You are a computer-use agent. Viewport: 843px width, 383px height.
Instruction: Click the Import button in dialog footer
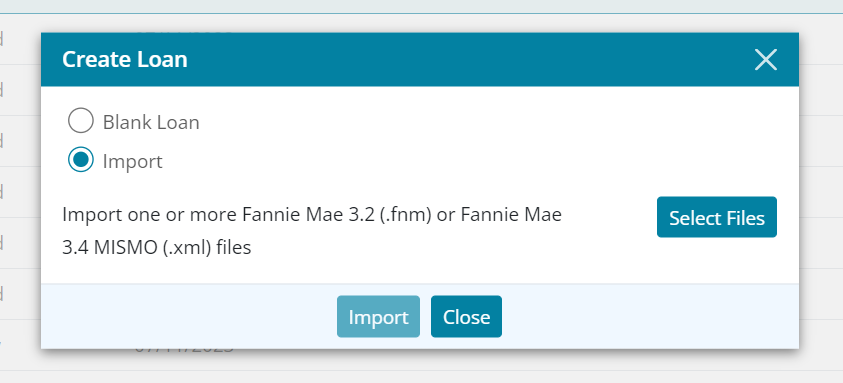point(378,317)
